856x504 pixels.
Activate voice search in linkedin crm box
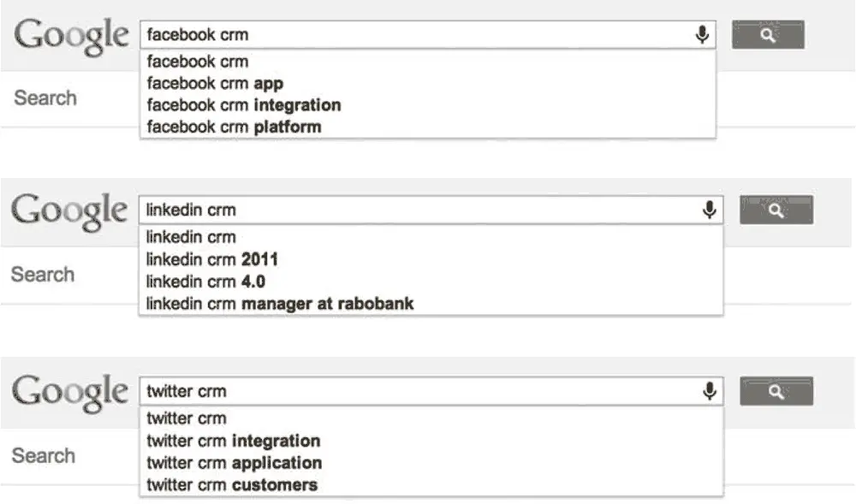click(709, 210)
